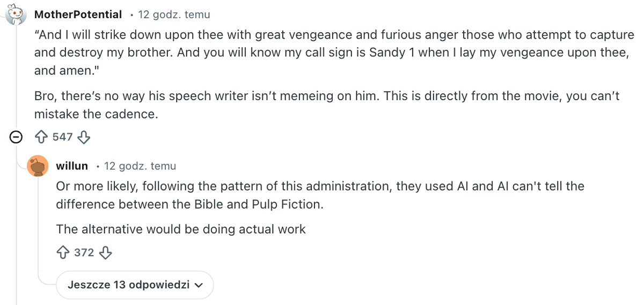Viewport: 644px width, 305px height.
Task: Open willun's orange avatar icon
Action: 38,166
